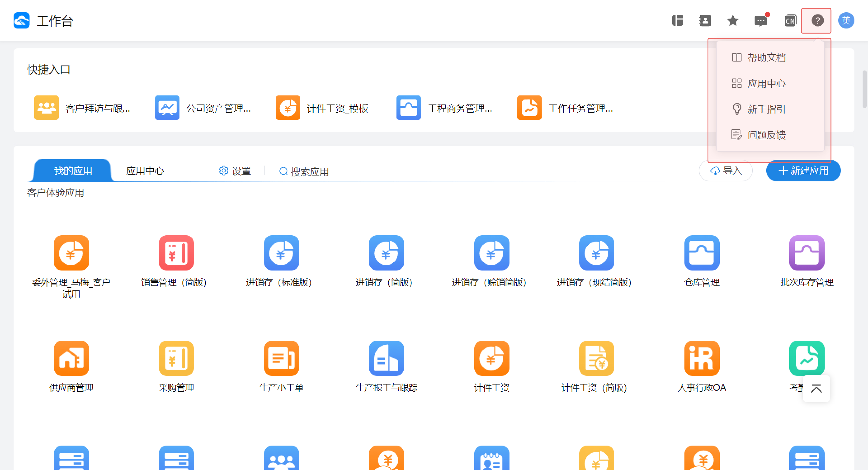The width and height of the screenshot is (868, 470).
Task: Click the favorites star icon
Action: click(733, 21)
